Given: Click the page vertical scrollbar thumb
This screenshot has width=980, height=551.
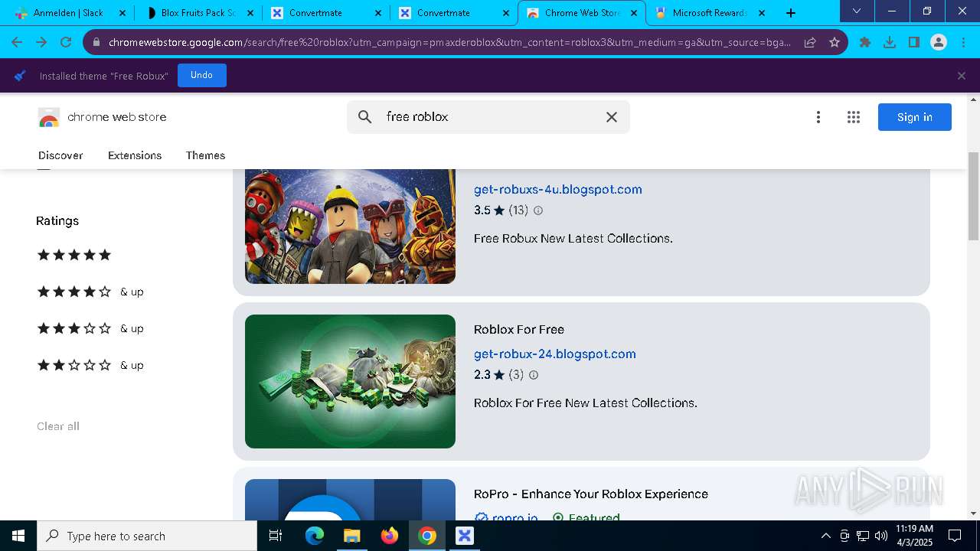Looking at the screenshot, I should (x=974, y=196).
